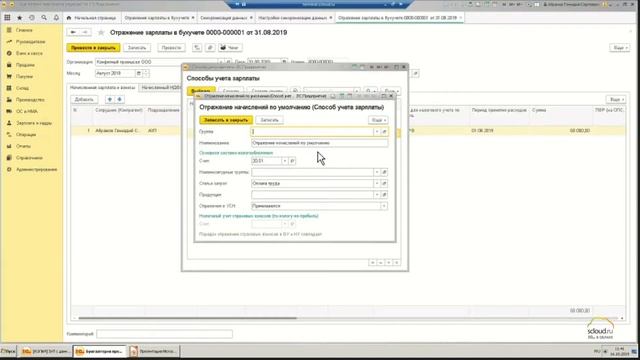Open the Группа field's open-item icon
Viewport: 640px width, 360px height.
(384, 131)
